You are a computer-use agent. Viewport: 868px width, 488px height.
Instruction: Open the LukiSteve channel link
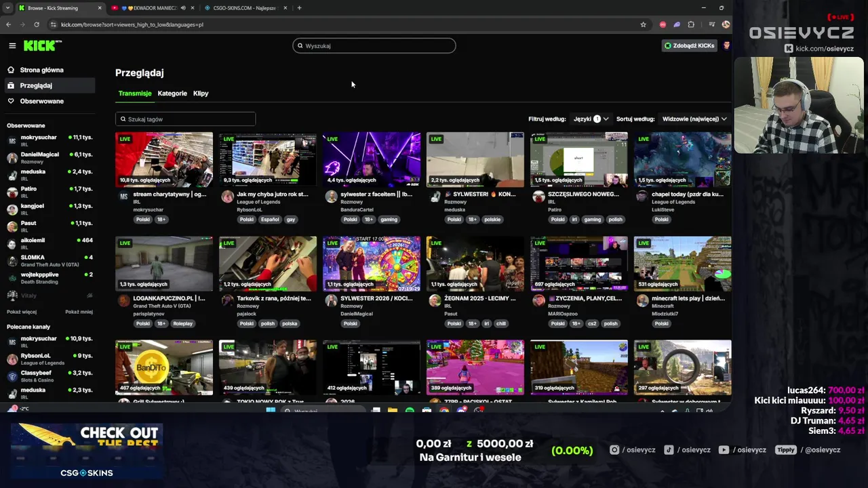tap(663, 210)
